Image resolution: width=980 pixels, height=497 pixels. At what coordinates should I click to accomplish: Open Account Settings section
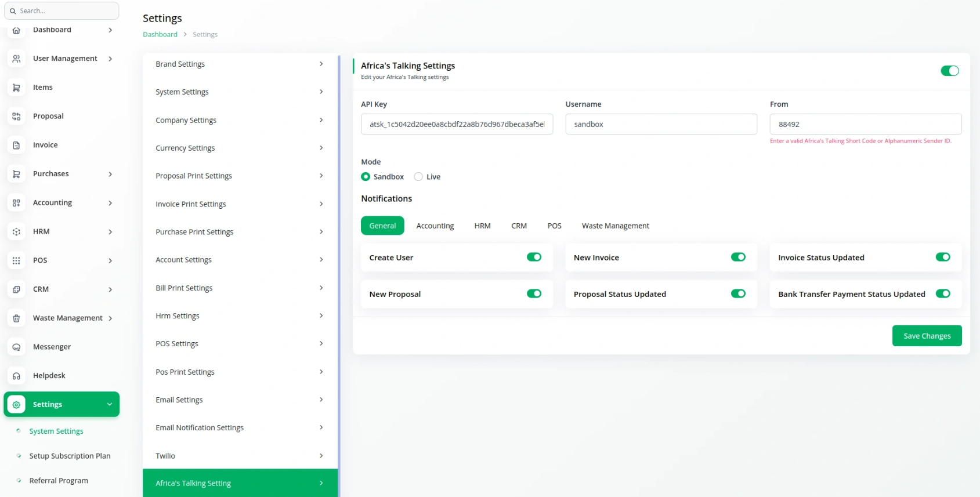coord(240,260)
